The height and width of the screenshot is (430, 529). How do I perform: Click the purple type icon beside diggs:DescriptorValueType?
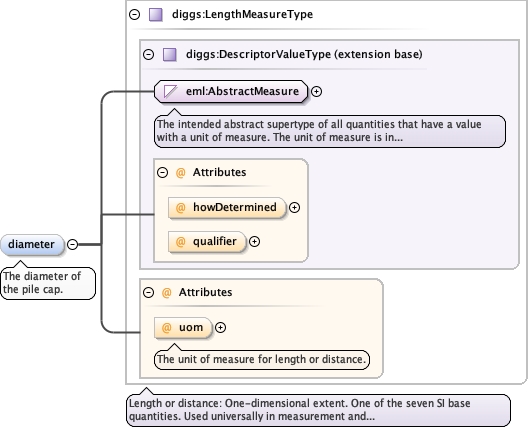[170, 55]
